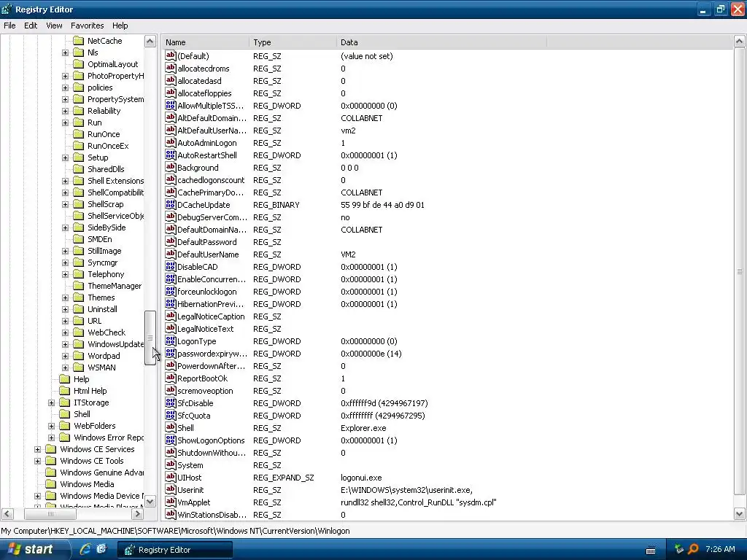Click the DefaultPassword value icon
The image size is (747, 560).
pyautogui.click(x=171, y=241)
